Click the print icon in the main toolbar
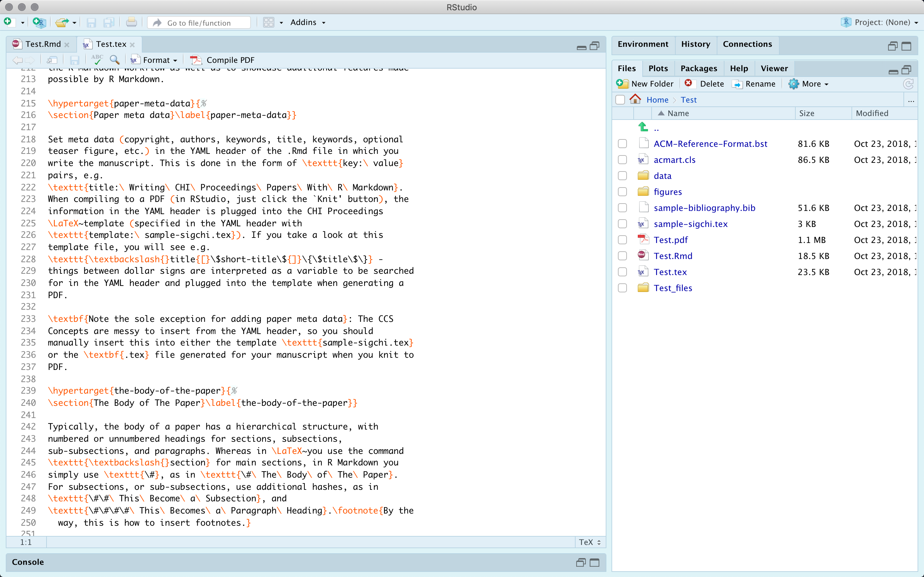The image size is (924, 577). coord(131,22)
